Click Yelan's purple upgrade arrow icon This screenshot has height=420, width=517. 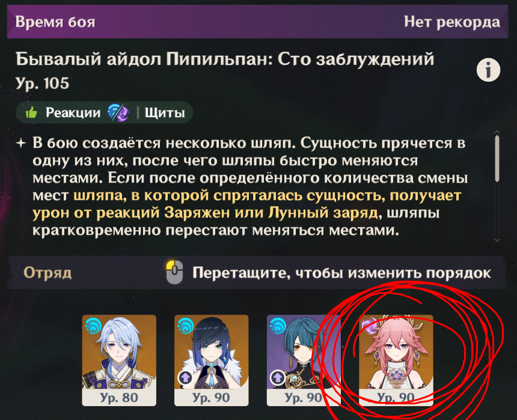click(185, 377)
